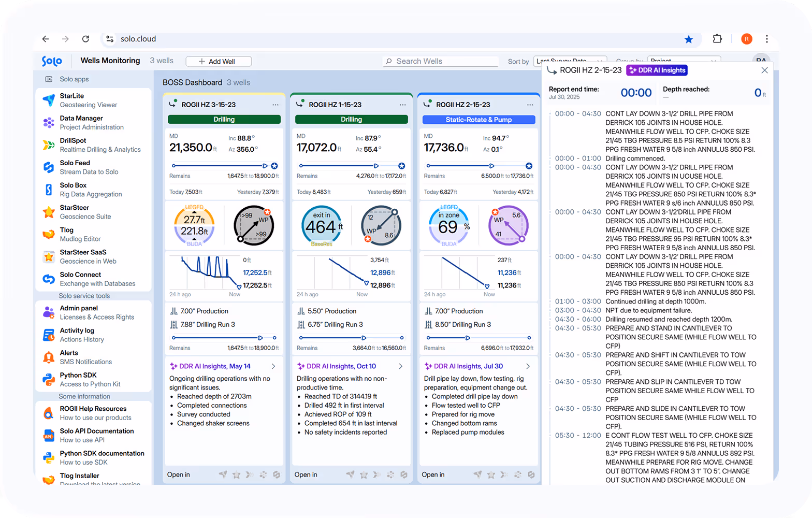Click the MD progress slider of ROGII HZ 3-15-23
This screenshot has width=812, height=518.
[224, 166]
